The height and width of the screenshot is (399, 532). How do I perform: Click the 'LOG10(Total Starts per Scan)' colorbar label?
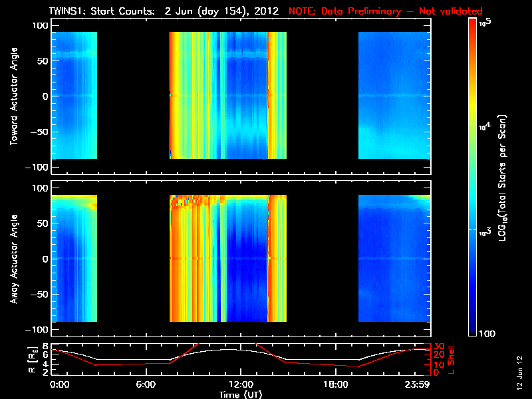tap(502, 178)
